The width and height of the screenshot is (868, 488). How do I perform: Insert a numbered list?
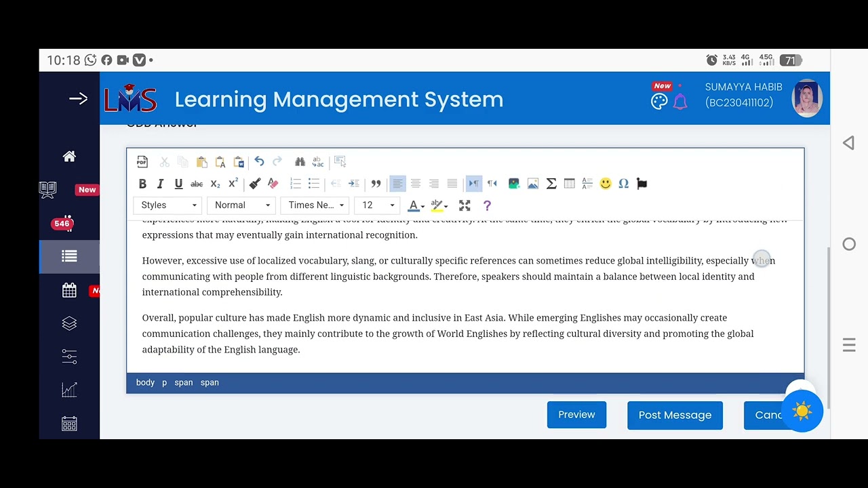296,184
